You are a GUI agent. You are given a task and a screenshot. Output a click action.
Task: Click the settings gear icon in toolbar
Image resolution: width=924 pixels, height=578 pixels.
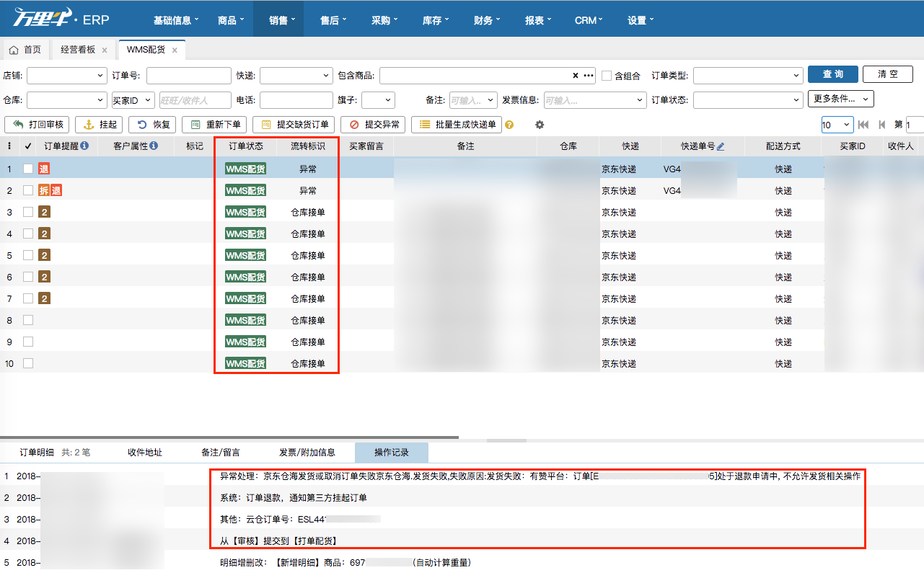pos(540,125)
